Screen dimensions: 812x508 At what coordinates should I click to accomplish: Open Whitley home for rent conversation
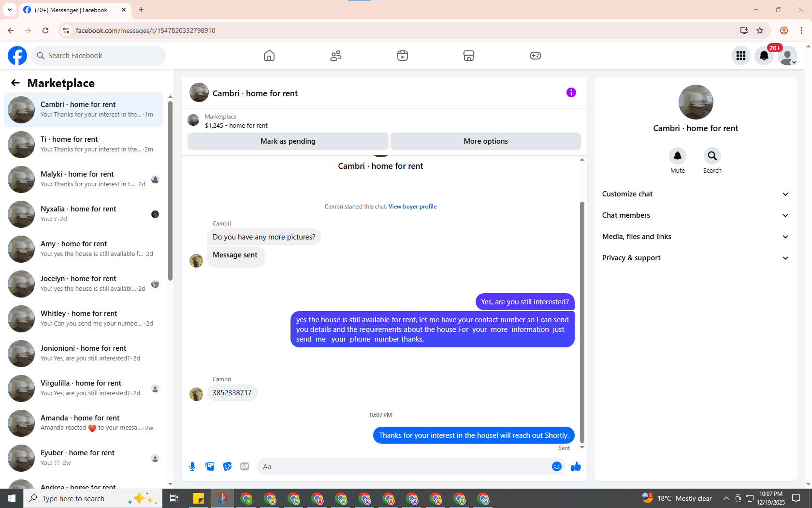pos(84,319)
